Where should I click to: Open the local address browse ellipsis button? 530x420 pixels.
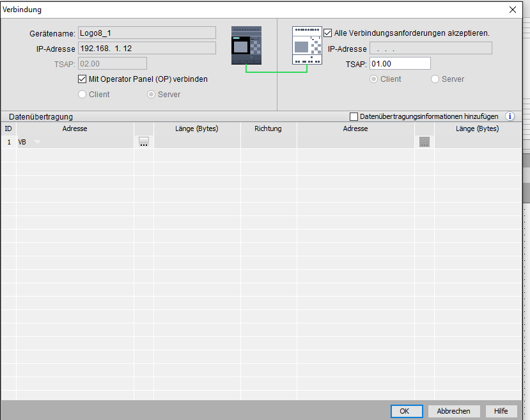[x=144, y=143]
